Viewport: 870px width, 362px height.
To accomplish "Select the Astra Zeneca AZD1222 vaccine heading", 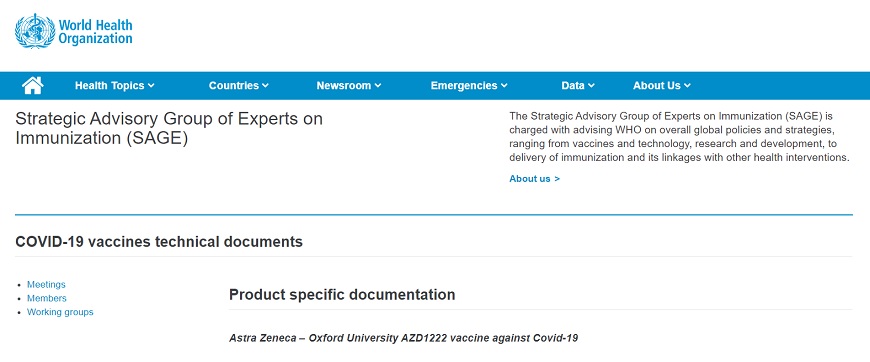I will (x=403, y=338).
